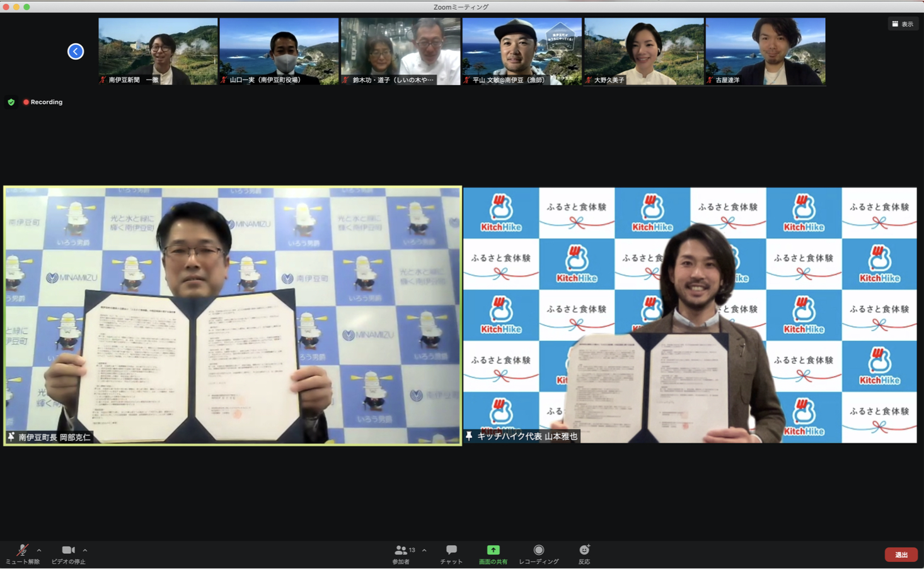This screenshot has width=924, height=569.
Task: Leave the meeting with 退出
Action: pos(901,554)
